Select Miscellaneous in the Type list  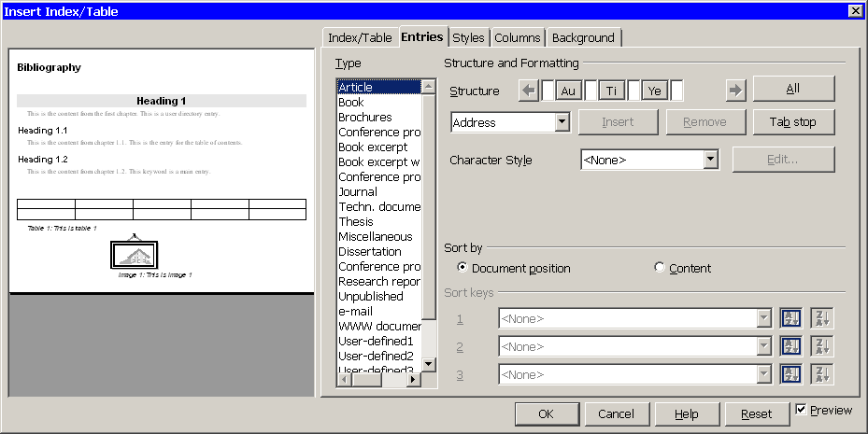tap(379, 237)
